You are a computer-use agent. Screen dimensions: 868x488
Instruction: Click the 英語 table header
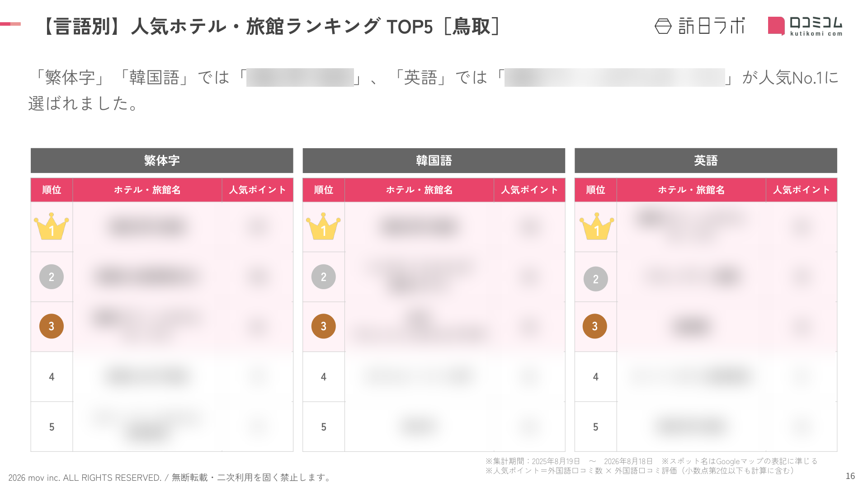[706, 160]
